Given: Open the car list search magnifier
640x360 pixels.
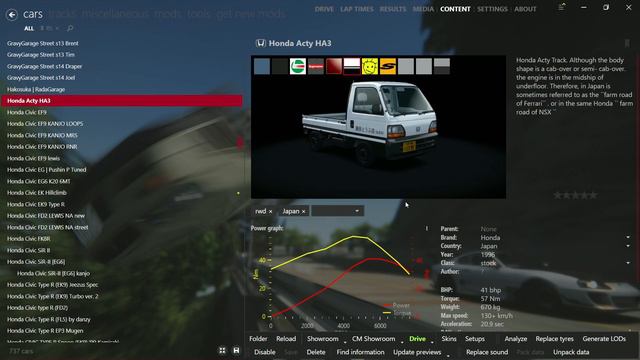Looking at the screenshot, I should [x=70, y=28].
